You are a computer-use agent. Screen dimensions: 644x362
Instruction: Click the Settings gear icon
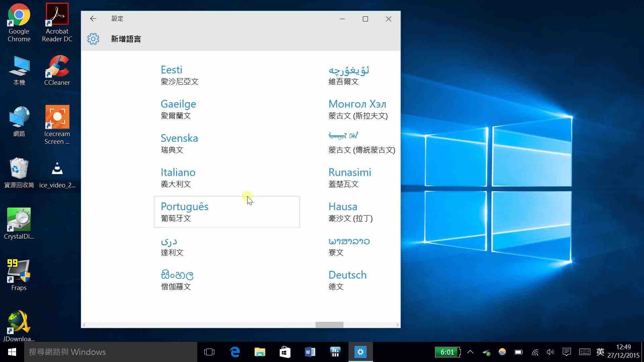[x=93, y=39]
